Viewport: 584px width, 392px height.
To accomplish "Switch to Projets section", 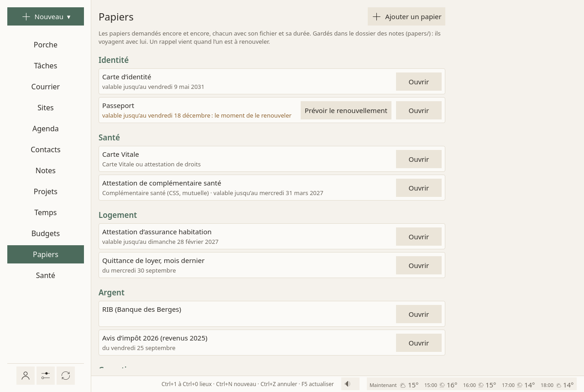I will [x=46, y=191].
